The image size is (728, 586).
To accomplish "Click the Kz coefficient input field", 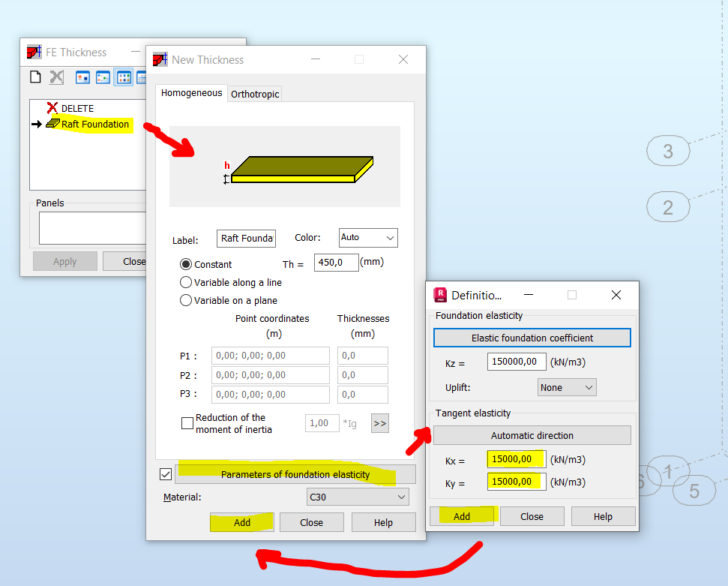I will point(516,362).
